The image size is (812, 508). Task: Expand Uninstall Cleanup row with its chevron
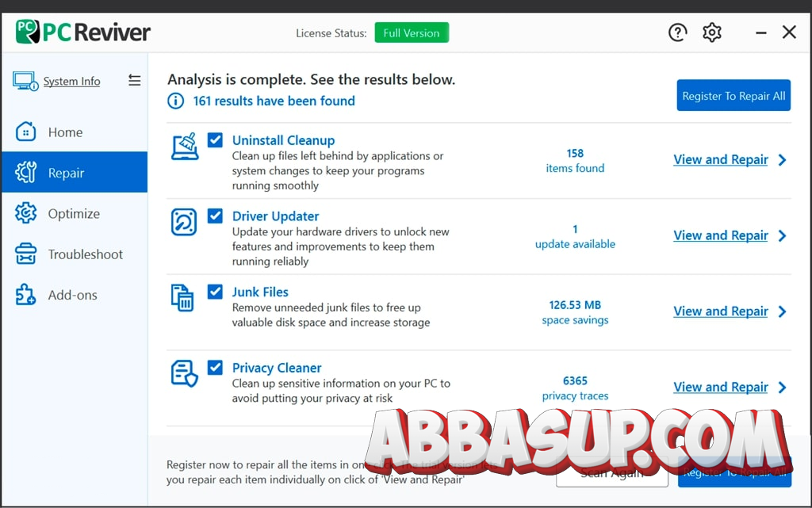pyautogui.click(x=783, y=160)
